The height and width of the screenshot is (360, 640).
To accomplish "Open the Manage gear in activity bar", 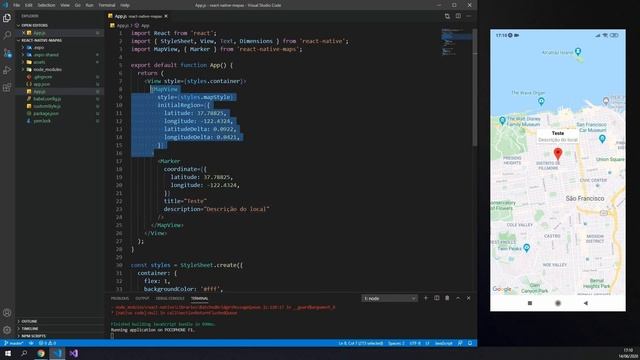I will tap(7, 330).
